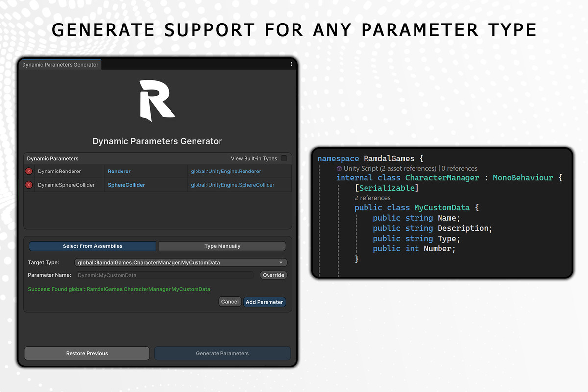The height and width of the screenshot is (392, 588).
Task: Click the MyCustomData class name in code
Action: [442, 208]
